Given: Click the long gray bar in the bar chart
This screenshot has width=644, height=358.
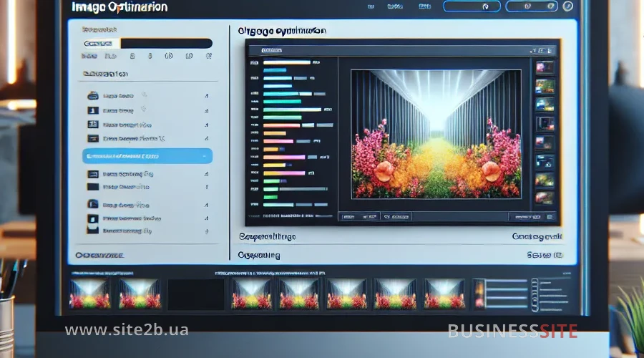Looking at the screenshot, I should point(303,189).
